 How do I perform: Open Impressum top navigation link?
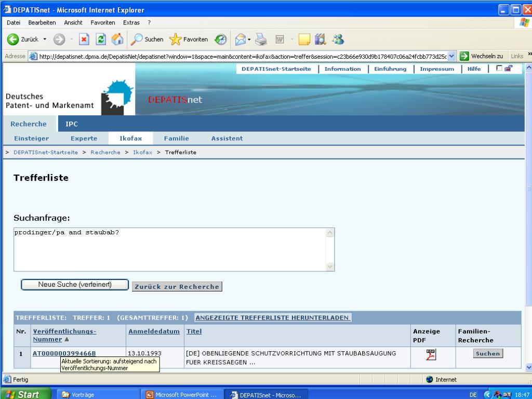tap(437, 69)
